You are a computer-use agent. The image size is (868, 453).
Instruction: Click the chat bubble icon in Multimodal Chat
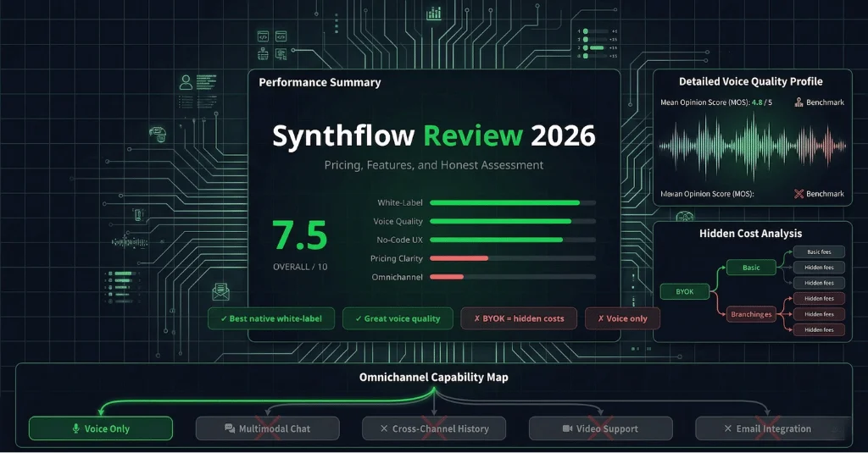point(230,428)
